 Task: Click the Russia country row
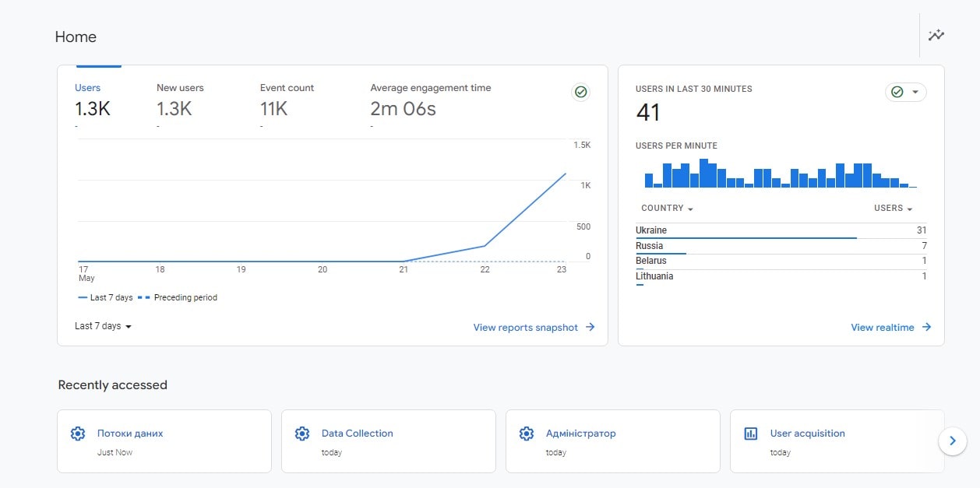point(781,247)
